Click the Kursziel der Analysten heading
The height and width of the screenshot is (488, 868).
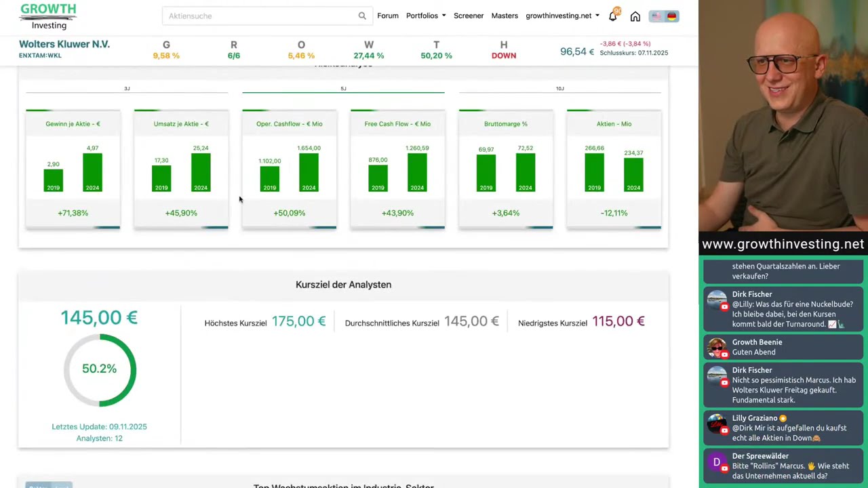343,285
